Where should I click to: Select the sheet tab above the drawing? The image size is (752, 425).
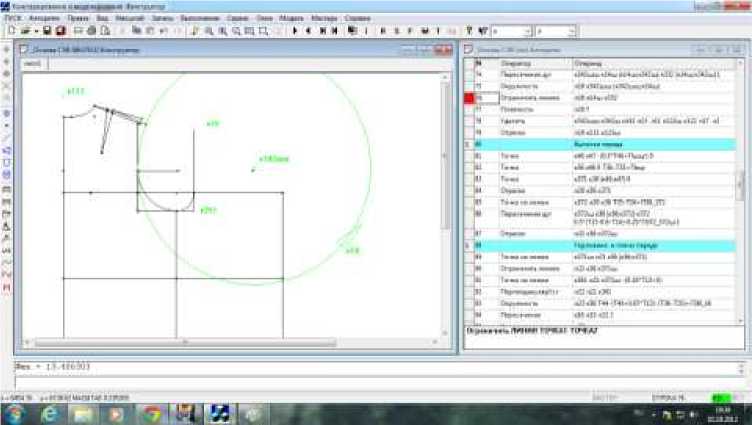[x=33, y=64]
